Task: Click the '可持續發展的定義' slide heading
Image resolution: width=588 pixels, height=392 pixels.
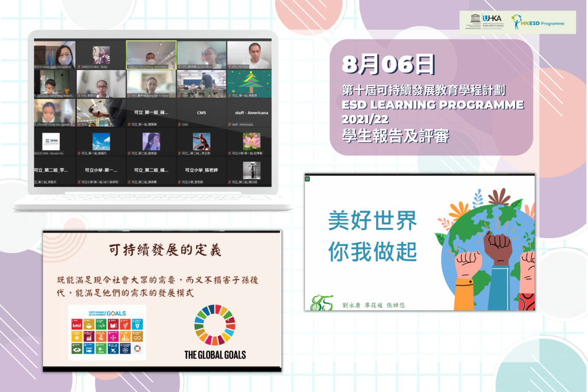Action: 165,250
